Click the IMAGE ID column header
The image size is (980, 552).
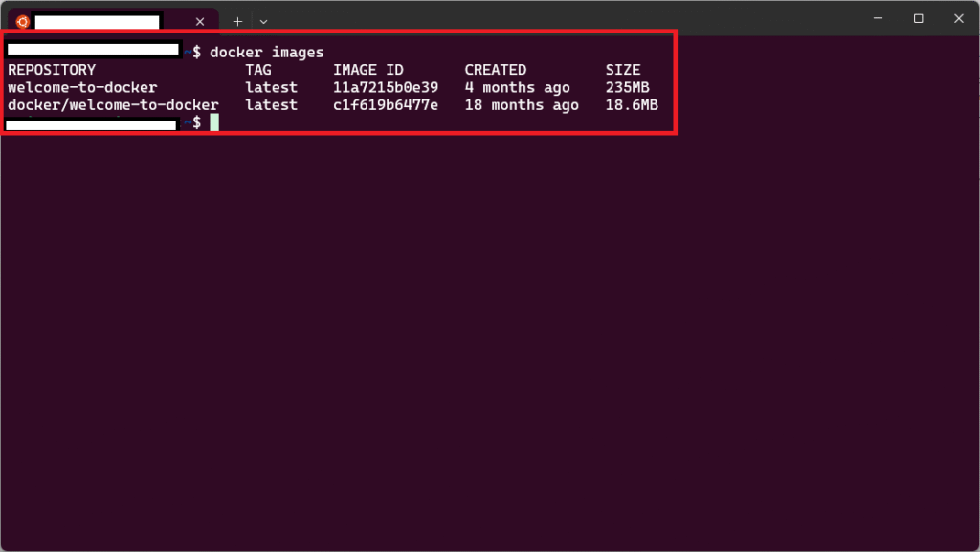(x=368, y=70)
